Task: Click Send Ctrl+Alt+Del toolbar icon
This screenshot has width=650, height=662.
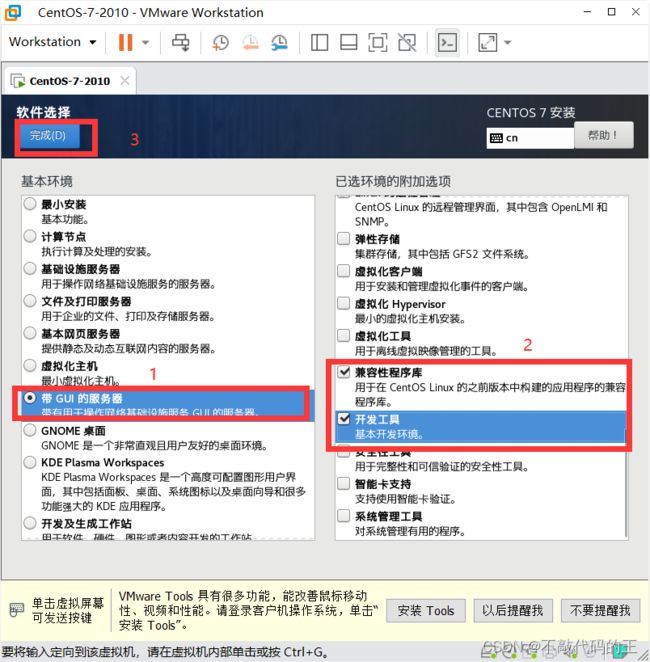Action: (x=181, y=42)
